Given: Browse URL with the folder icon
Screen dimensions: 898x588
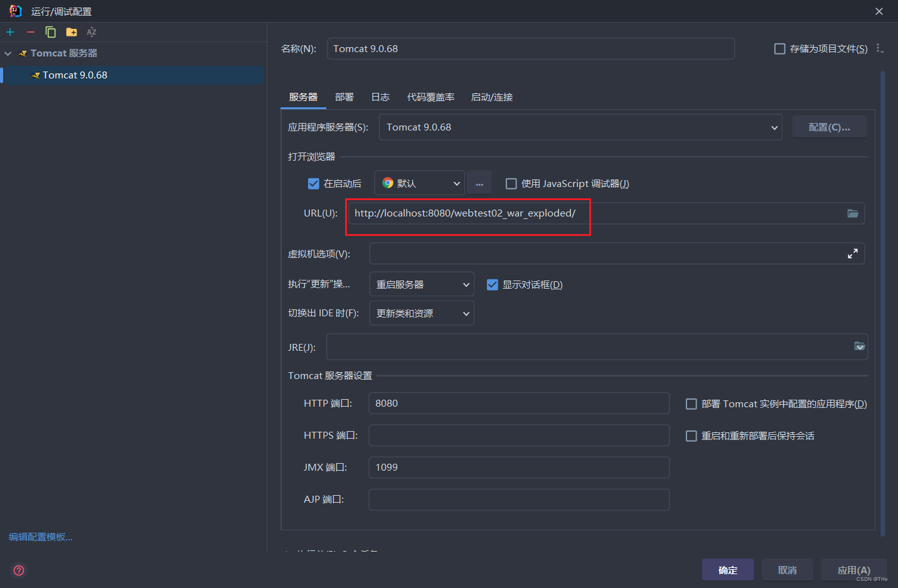Looking at the screenshot, I should click(853, 213).
